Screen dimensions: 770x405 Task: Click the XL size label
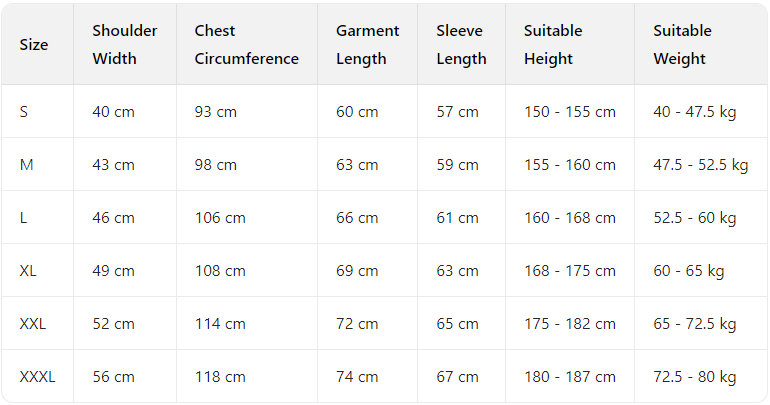click(28, 271)
